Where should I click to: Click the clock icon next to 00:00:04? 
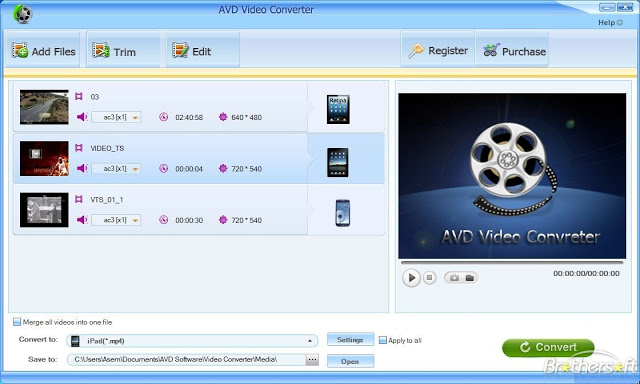164,169
